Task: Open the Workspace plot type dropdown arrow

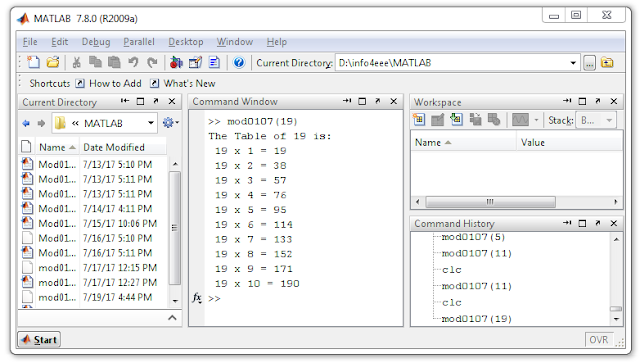Action: pyautogui.click(x=536, y=120)
